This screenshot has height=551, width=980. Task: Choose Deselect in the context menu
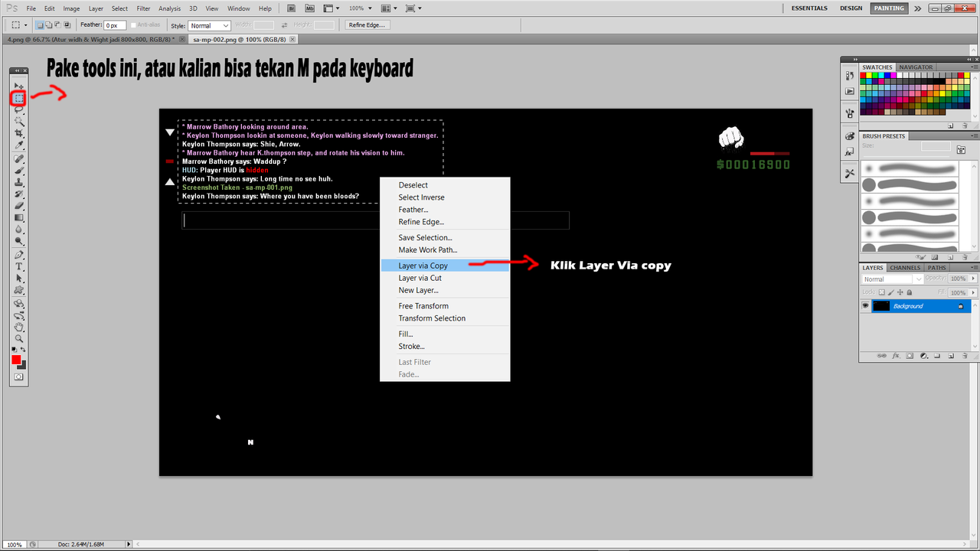coord(445,185)
